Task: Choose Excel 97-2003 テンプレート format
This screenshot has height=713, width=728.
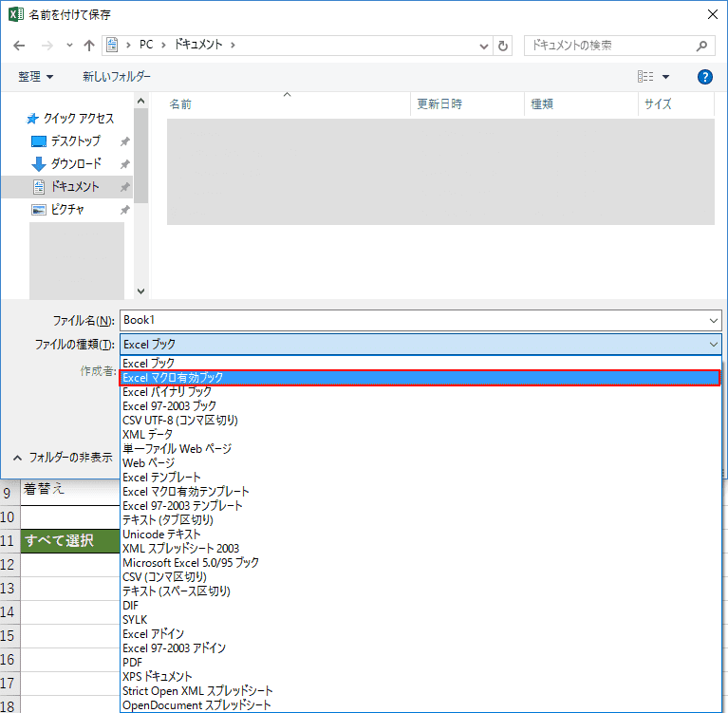Action: [x=420, y=506]
